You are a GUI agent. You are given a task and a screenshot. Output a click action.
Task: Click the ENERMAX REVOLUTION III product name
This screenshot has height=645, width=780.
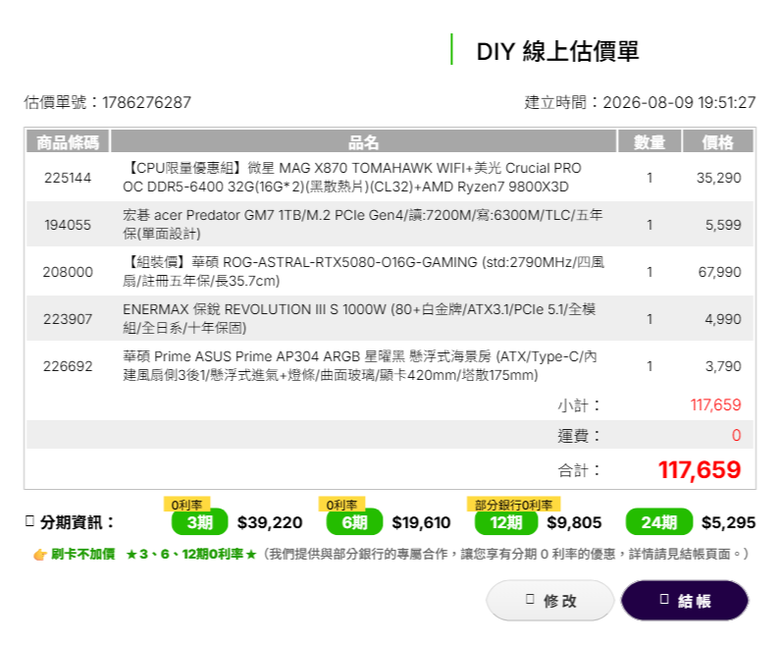[359, 318]
